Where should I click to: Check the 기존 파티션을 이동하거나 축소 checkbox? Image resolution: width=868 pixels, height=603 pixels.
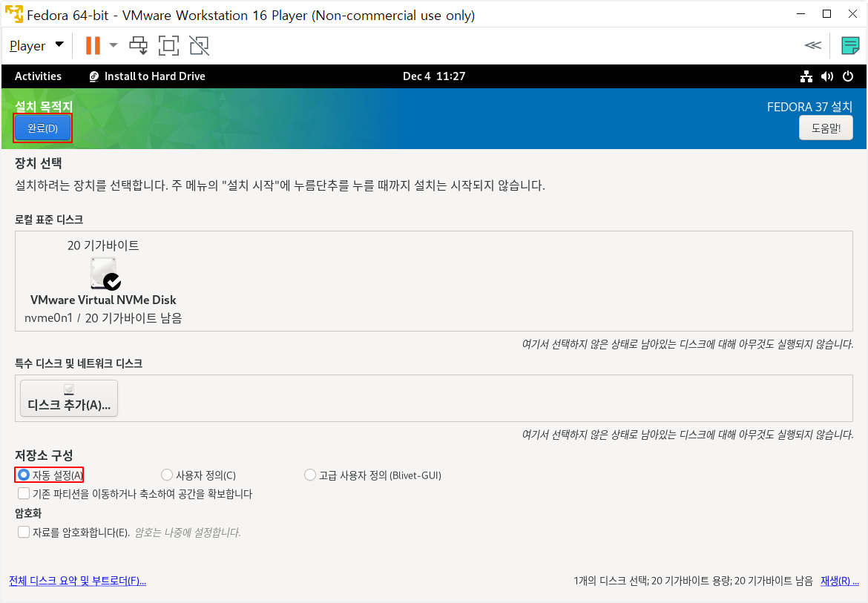pos(24,493)
